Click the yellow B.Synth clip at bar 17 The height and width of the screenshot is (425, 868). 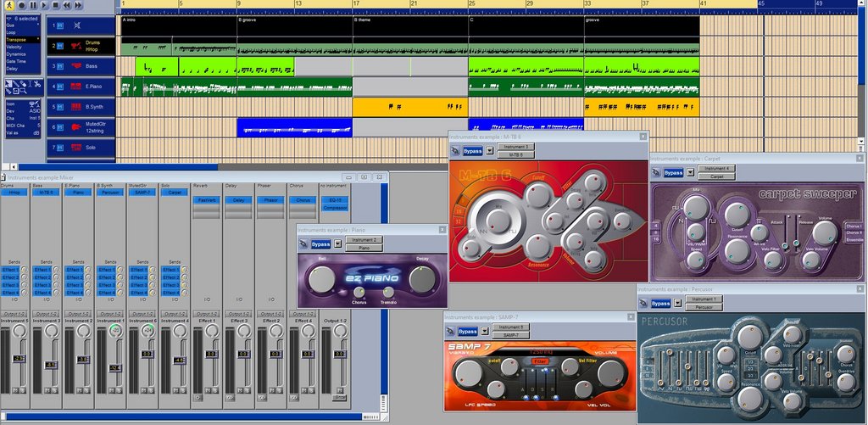(x=410, y=107)
